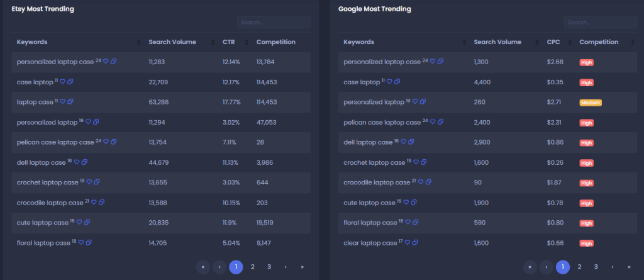Viewport: 644px width, 280px height.
Task: Jump to last page of Etsy table
Action: [x=302, y=267]
